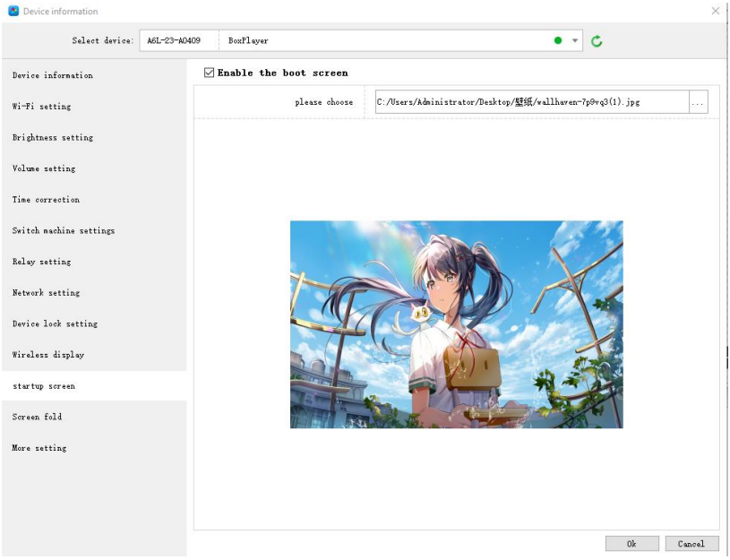Click the green refresh device icon

(x=597, y=41)
